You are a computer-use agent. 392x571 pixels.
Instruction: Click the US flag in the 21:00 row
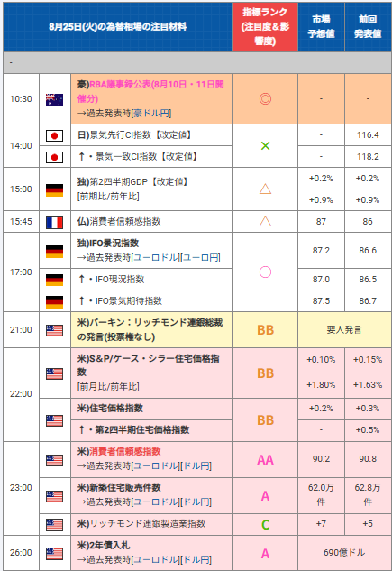point(54,331)
